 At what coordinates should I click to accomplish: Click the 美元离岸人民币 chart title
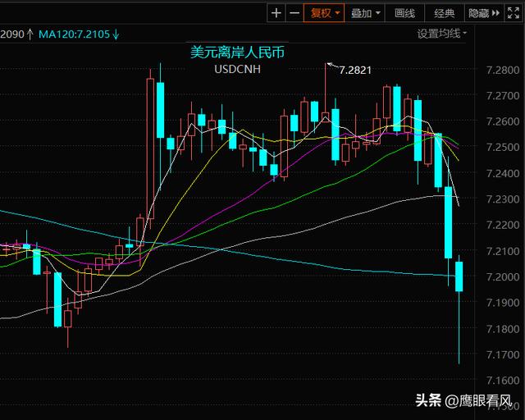[237, 52]
